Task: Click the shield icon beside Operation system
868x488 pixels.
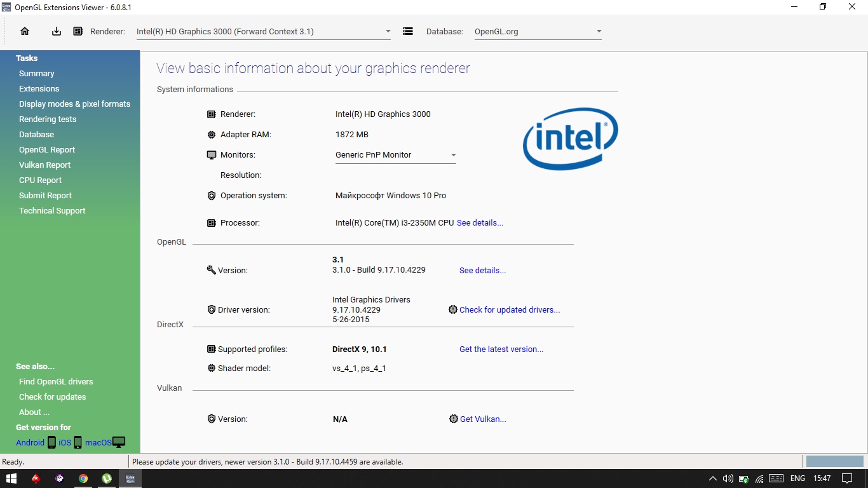Action: click(x=212, y=196)
